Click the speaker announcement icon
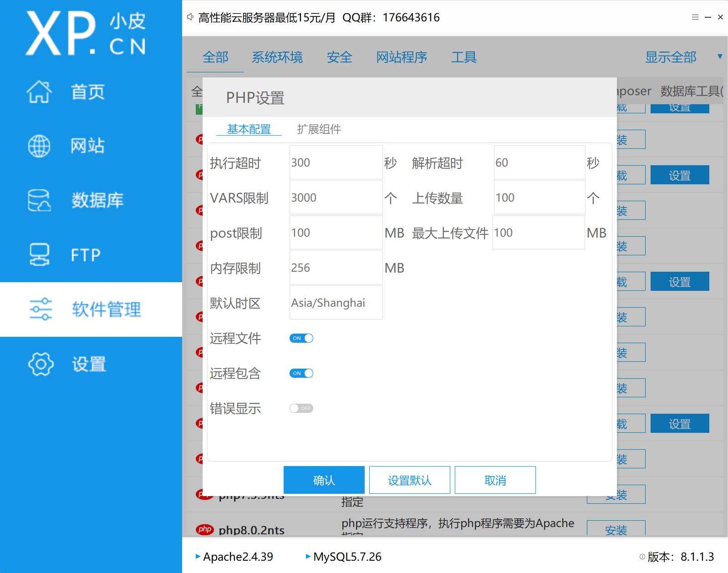The image size is (728, 573). point(190,17)
